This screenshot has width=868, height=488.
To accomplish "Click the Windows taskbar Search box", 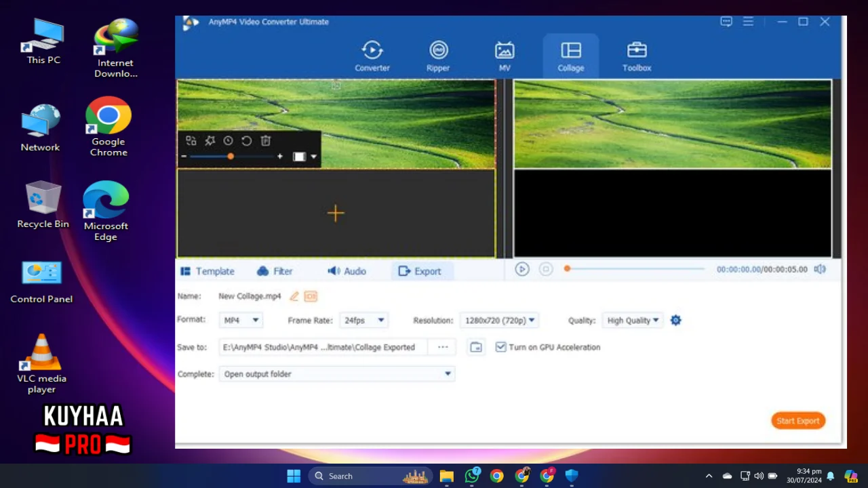I will coord(370,476).
